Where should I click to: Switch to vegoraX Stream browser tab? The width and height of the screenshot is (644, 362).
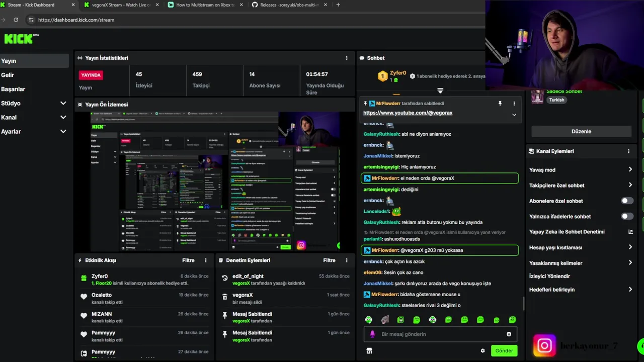(121, 5)
